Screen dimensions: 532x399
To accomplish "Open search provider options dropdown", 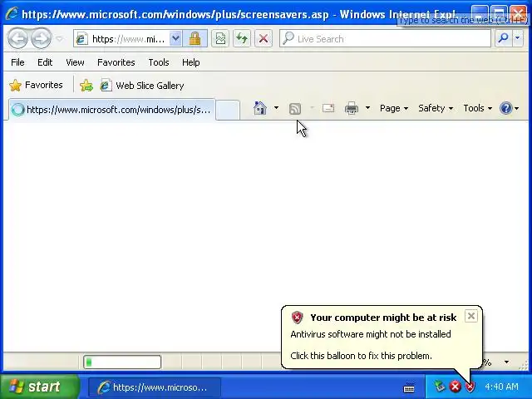I will pyautogui.click(x=517, y=39).
